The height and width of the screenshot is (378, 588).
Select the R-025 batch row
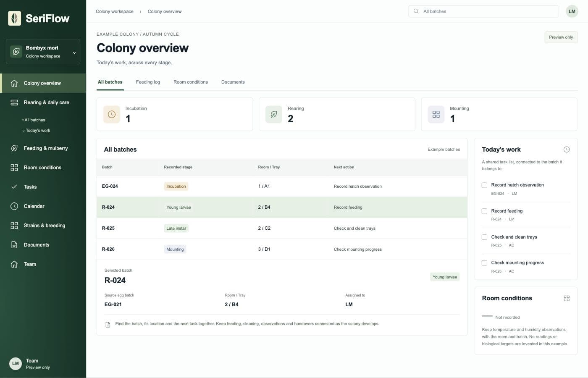(282, 228)
